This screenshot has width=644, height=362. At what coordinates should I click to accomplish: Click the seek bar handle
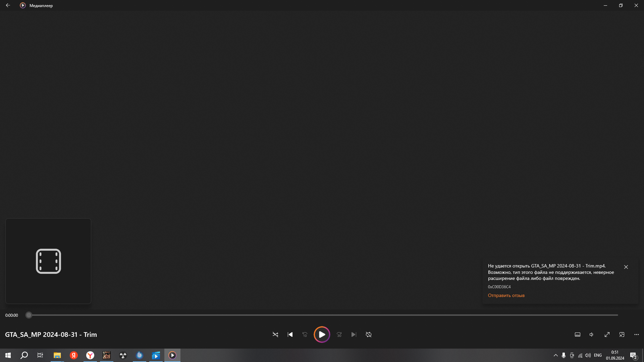pos(29,315)
